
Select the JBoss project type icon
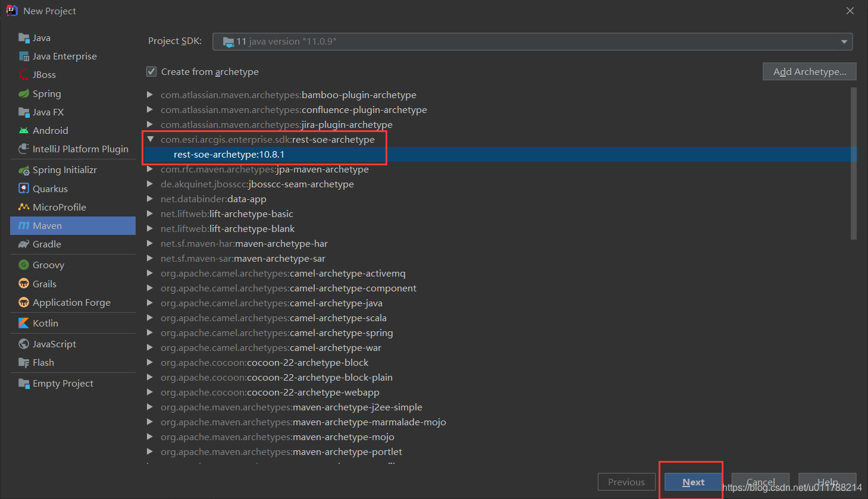pyautogui.click(x=24, y=74)
